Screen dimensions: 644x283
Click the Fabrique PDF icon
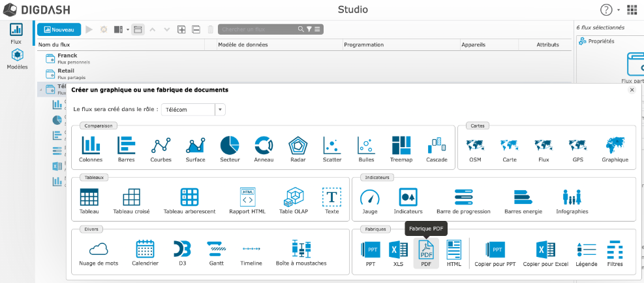[426, 253]
